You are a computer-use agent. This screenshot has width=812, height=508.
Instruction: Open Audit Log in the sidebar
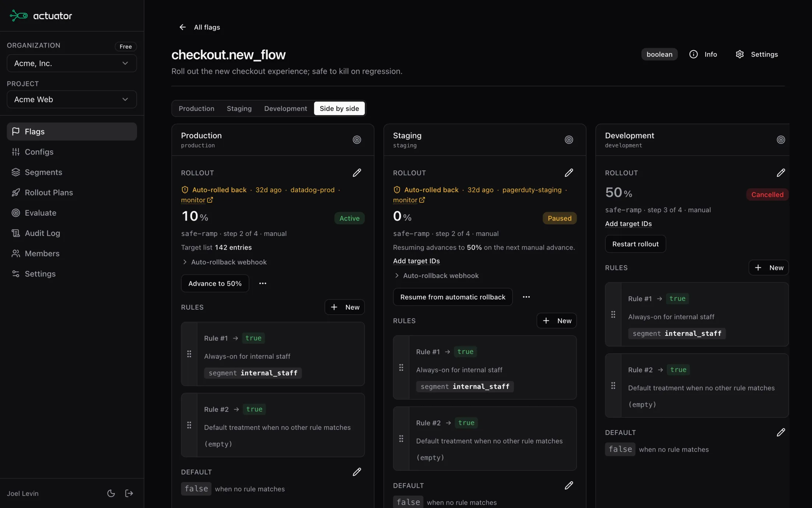[x=72, y=233]
